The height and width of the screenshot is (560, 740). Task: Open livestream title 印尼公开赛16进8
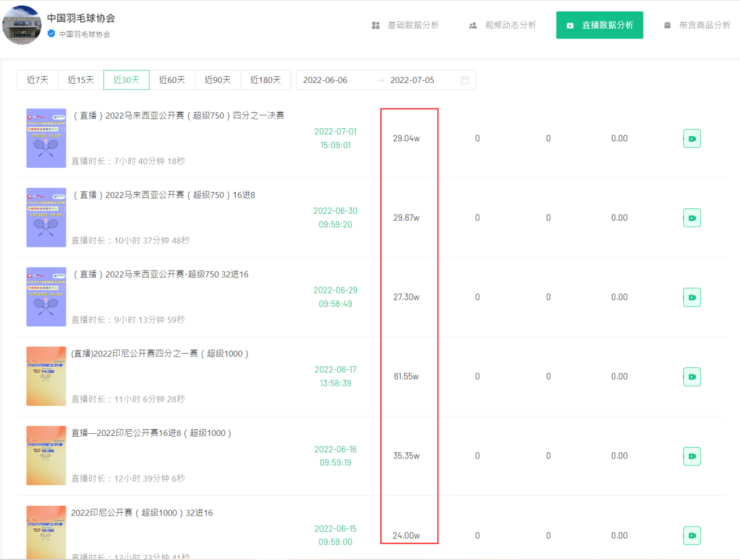(151, 433)
